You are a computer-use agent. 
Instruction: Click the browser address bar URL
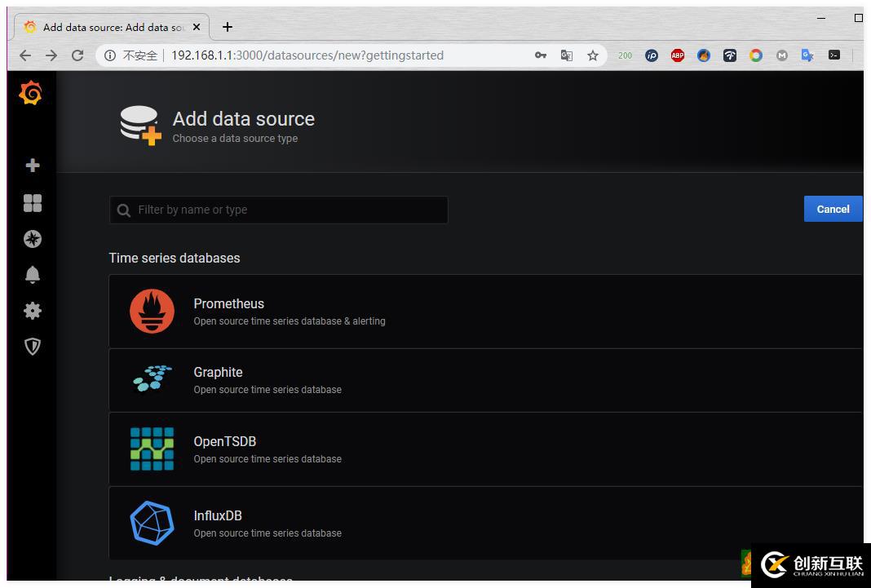coord(307,55)
